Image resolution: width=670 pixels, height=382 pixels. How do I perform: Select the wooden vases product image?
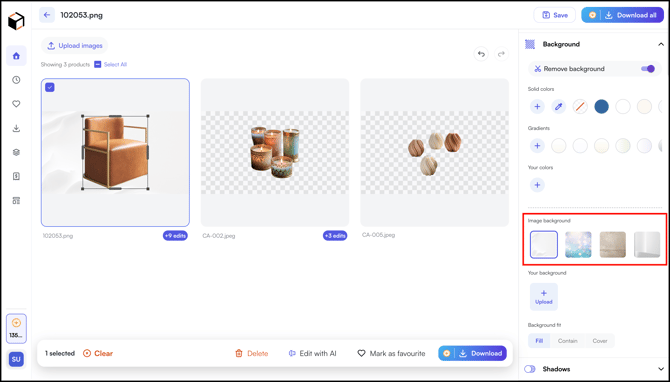coord(435,152)
